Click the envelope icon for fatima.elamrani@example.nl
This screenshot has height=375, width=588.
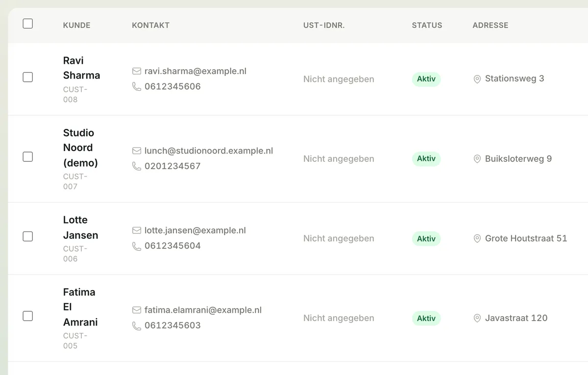137,310
